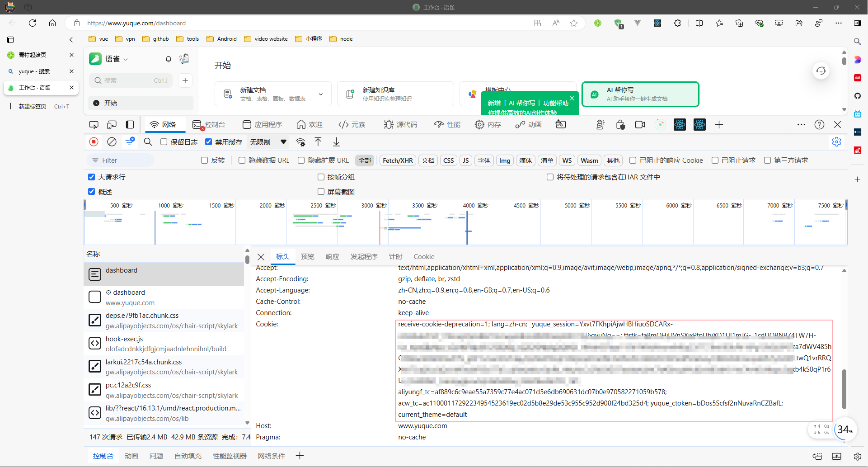Click the import HAR upload arrow
Viewport: 868px width, 467px height.
point(318,142)
